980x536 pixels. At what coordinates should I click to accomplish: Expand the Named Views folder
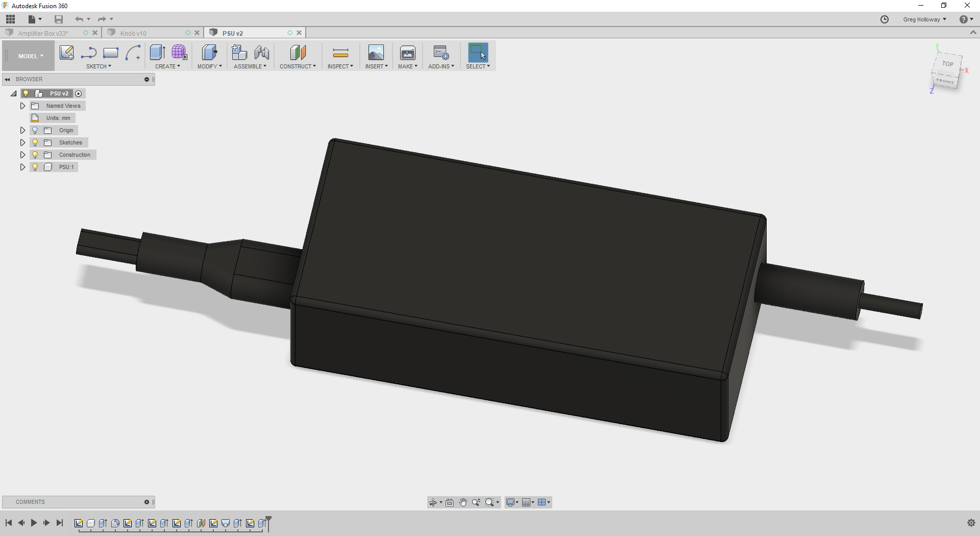(x=22, y=106)
